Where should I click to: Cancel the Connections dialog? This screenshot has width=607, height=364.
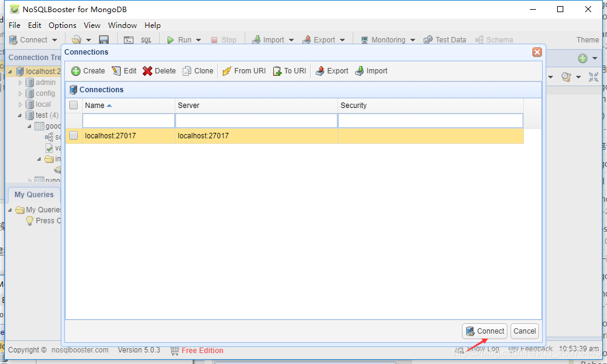(524, 331)
